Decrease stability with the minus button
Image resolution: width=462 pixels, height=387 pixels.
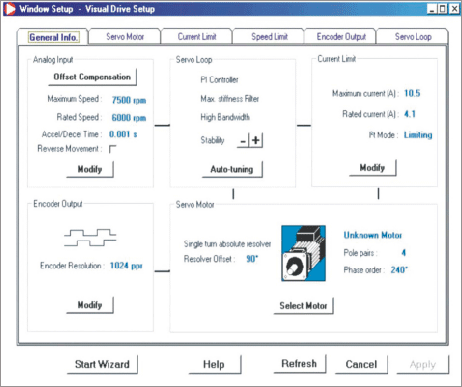(x=243, y=140)
